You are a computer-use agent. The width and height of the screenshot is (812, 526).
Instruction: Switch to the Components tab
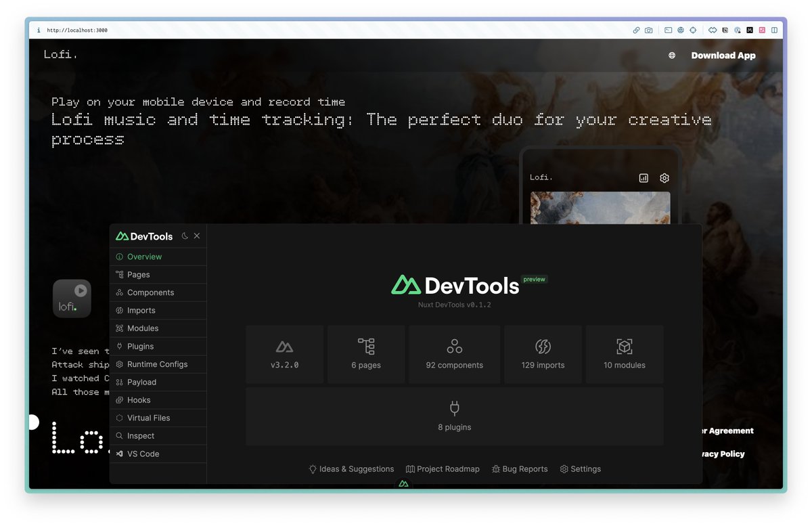tap(158, 292)
